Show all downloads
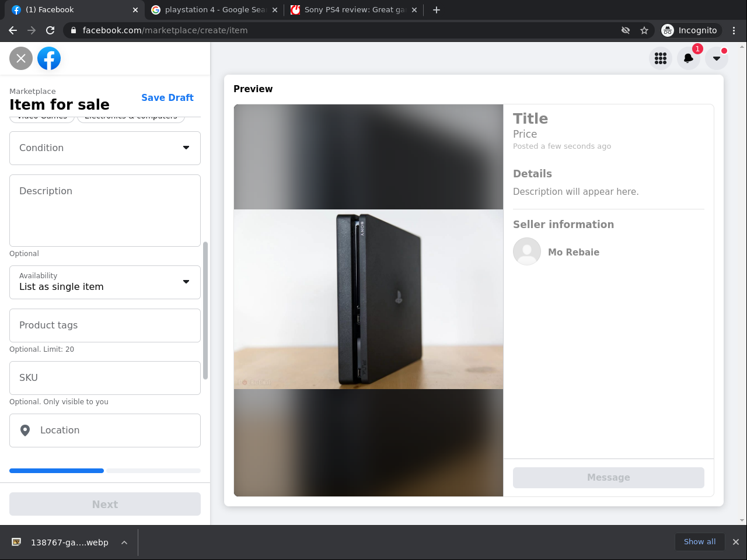747x560 pixels. pos(700,542)
